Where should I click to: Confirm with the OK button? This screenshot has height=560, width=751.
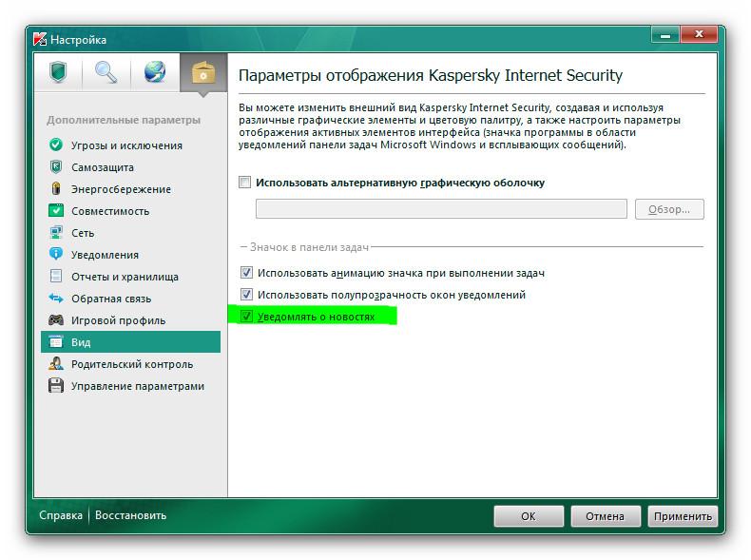tap(529, 516)
